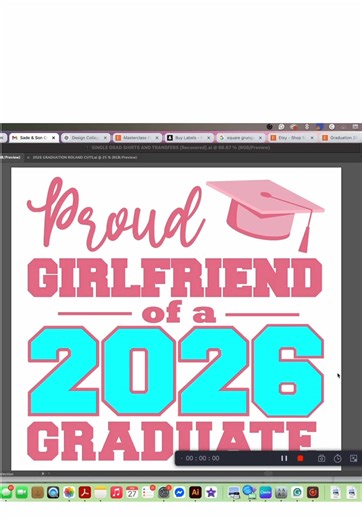Open Messages from the dock

click(6, 492)
